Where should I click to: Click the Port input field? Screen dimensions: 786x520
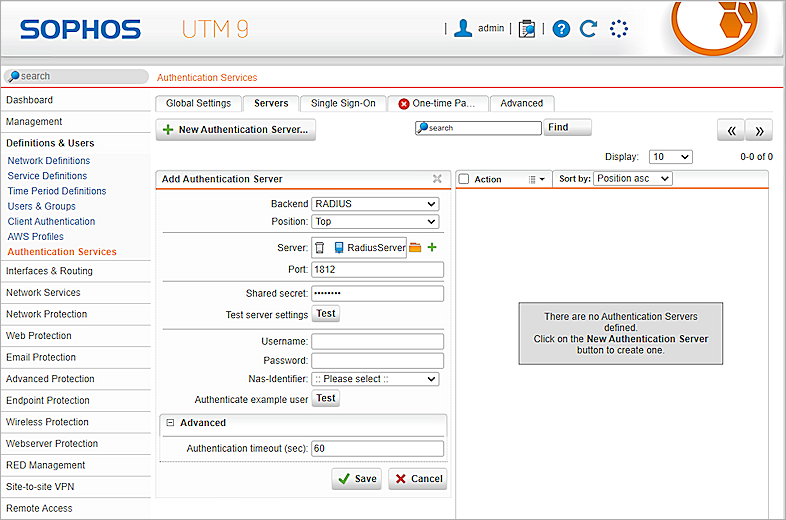pyautogui.click(x=377, y=270)
